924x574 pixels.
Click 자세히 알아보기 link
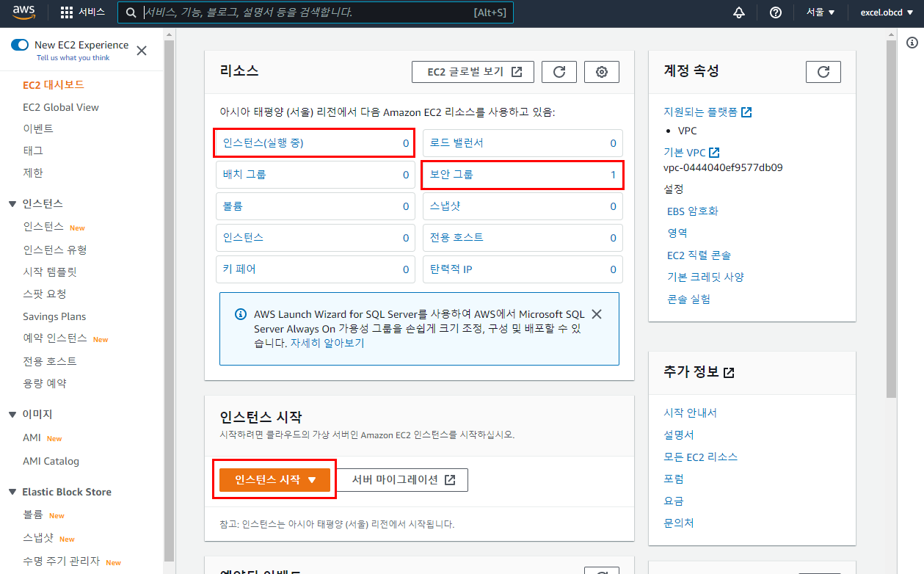click(327, 343)
